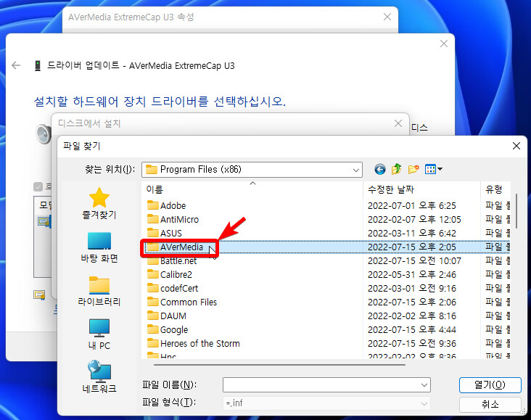Select date 2022-05-31 오후 2:46 cell
Viewport: 531px width, 420px height.
click(x=412, y=275)
